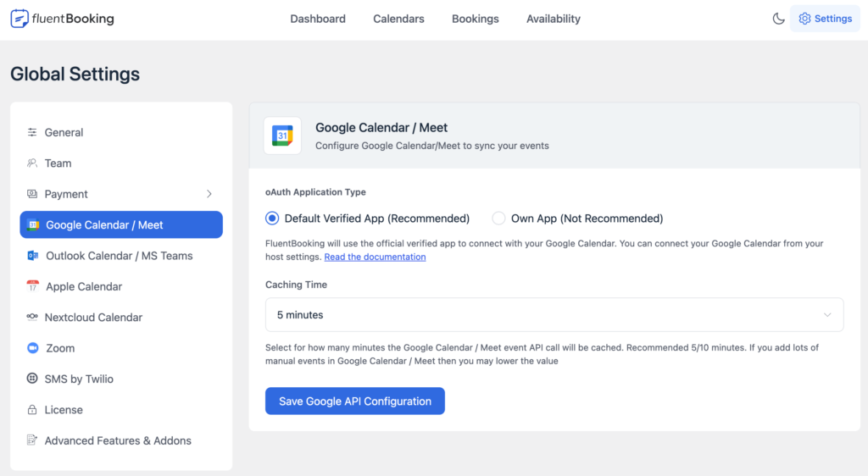Open Advanced Features & Addons page

coord(121,440)
